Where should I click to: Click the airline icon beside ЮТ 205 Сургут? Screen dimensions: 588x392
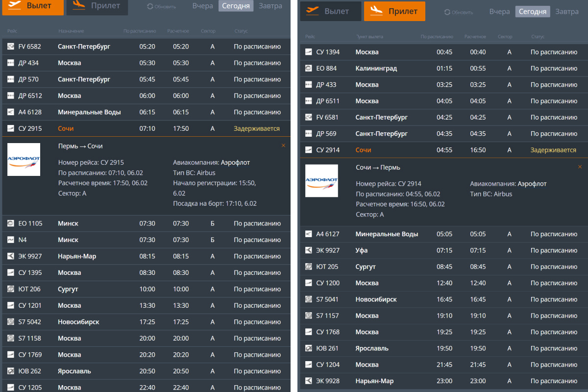(x=308, y=267)
